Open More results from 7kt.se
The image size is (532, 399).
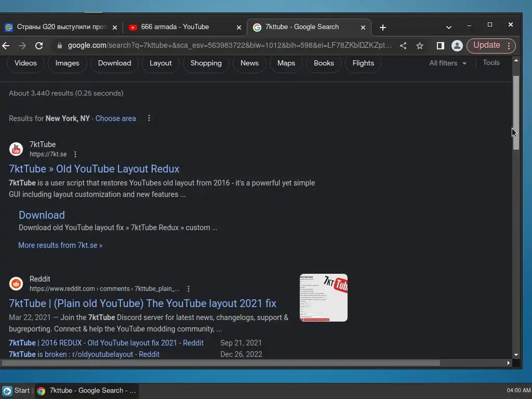coord(60,245)
